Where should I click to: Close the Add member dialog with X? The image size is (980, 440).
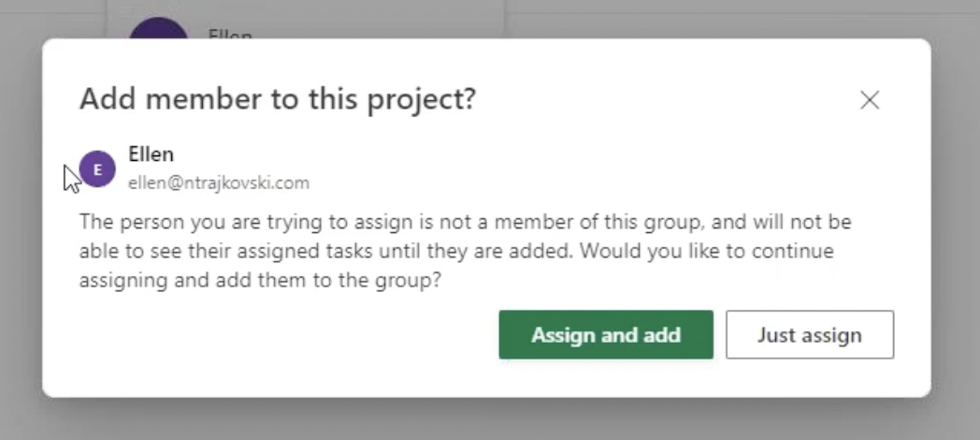pos(870,100)
